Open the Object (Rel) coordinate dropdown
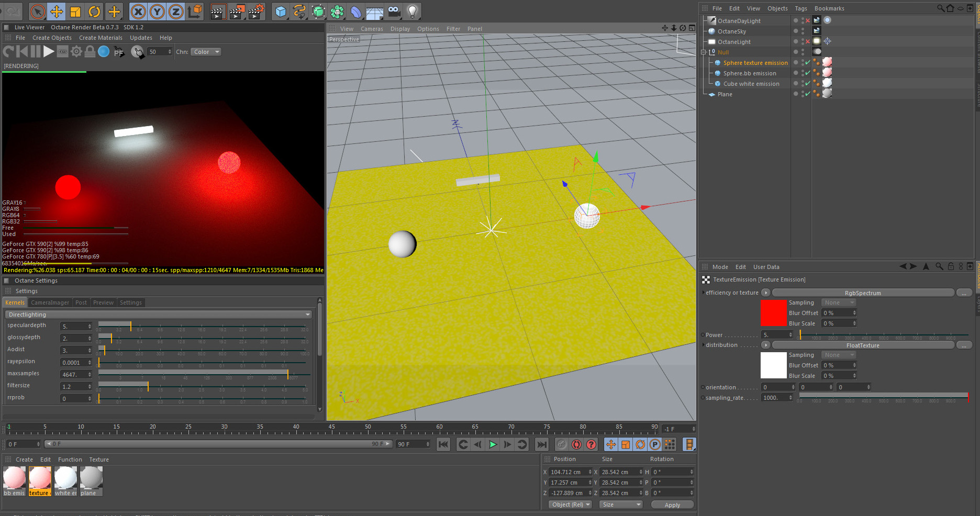Image resolution: width=980 pixels, height=516 pixels. click(570, 504)
